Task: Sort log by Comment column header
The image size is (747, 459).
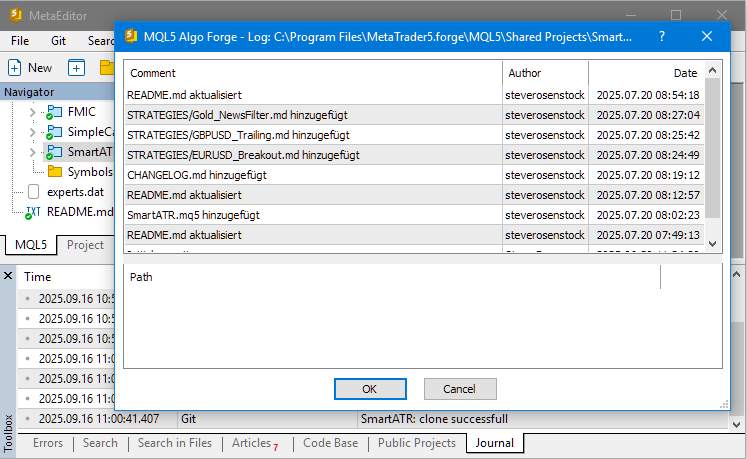Action: [313, 73]
